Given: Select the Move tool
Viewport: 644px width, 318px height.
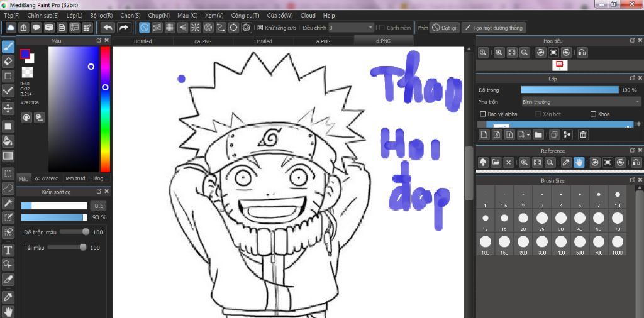Looking at the screenshot, I should (8, 109).
